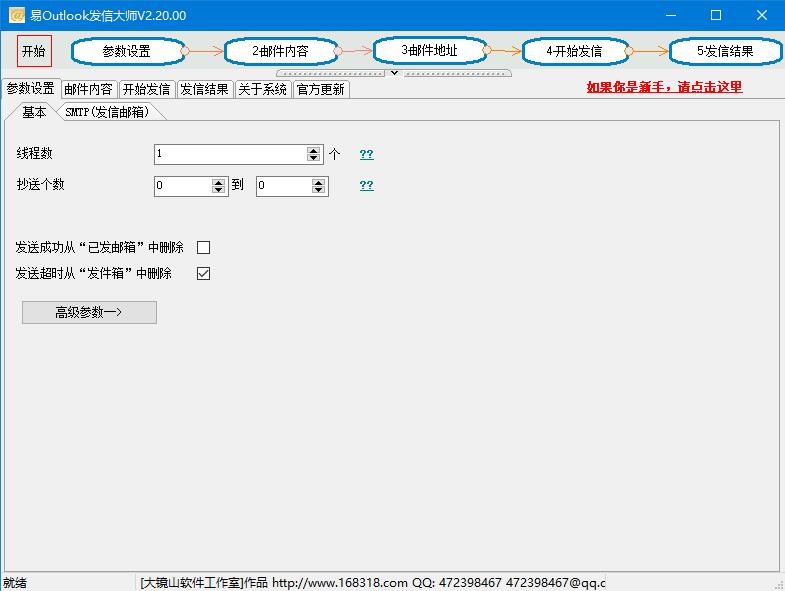Viewport: 785px width, 591px height.
Task: Click the red-bordered 开始 box
Action: 33,51
